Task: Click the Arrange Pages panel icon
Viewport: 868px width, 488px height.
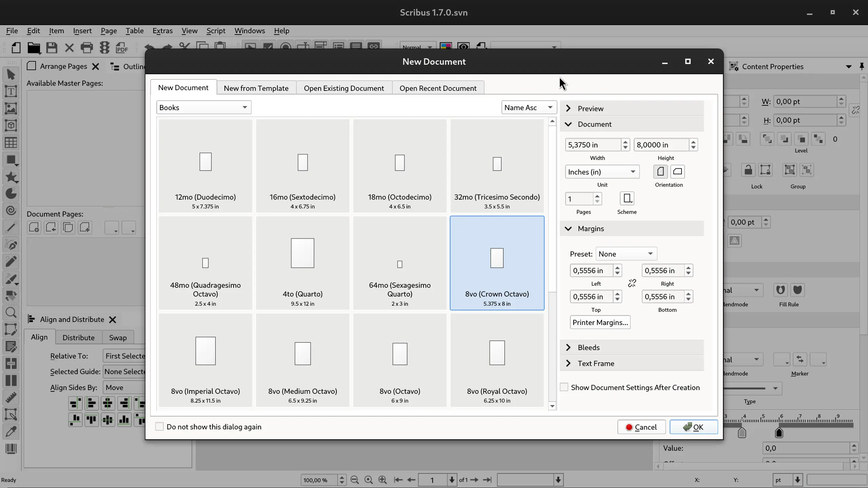Action: [x=31, y=66]
